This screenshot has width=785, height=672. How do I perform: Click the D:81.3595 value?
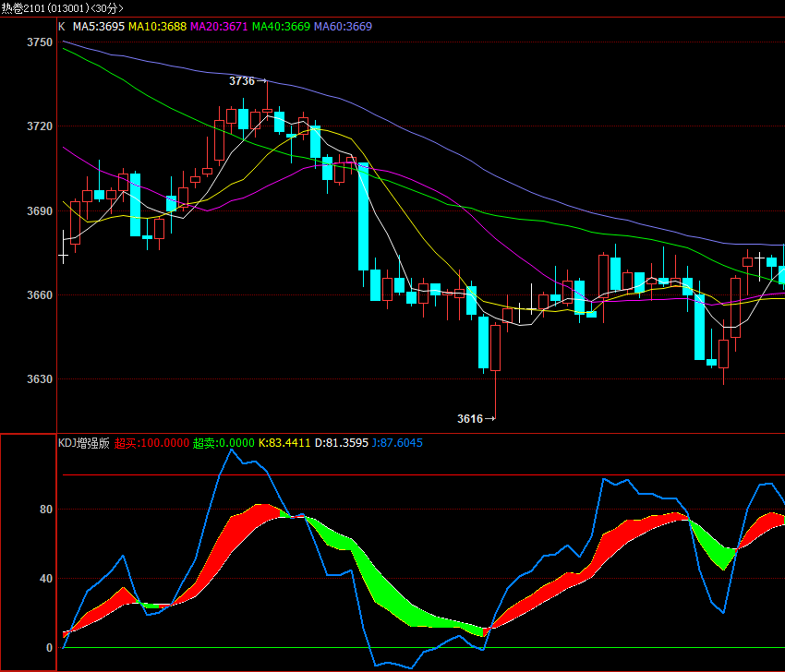[342, 443]
